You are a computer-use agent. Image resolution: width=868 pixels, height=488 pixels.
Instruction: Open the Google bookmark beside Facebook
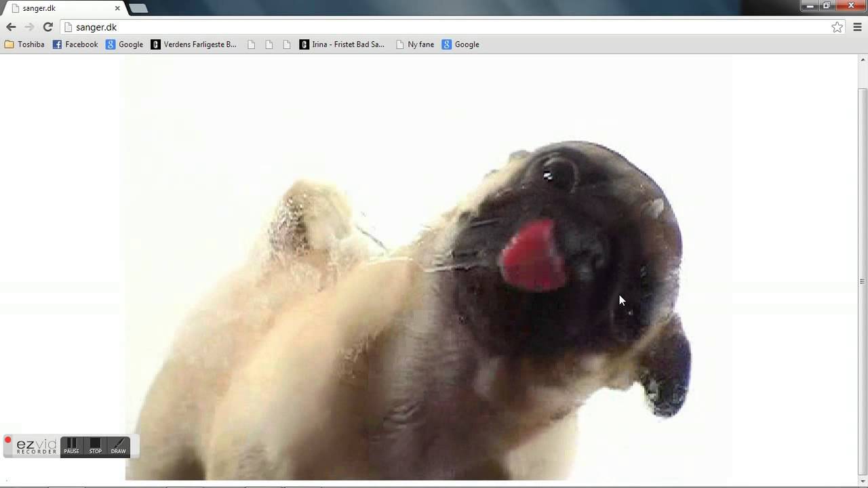pos(125,45)
